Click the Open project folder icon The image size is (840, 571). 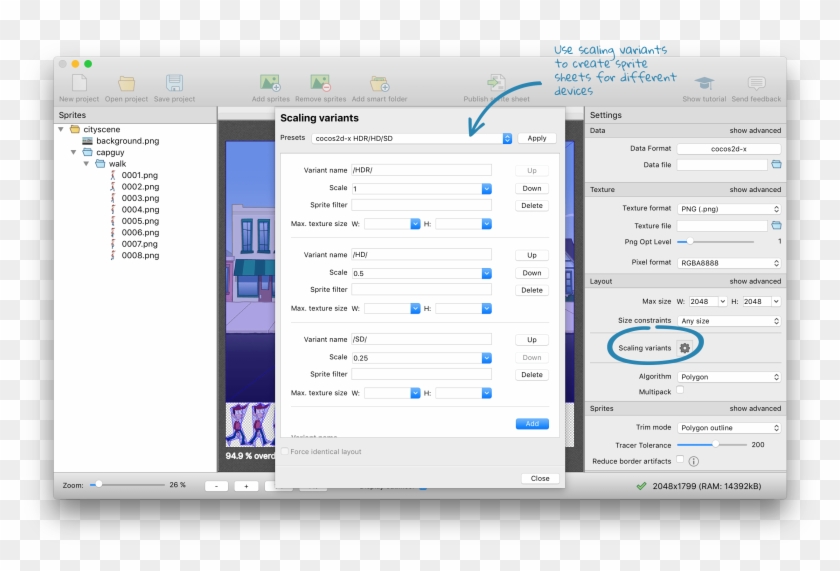(x=126, y=83)
